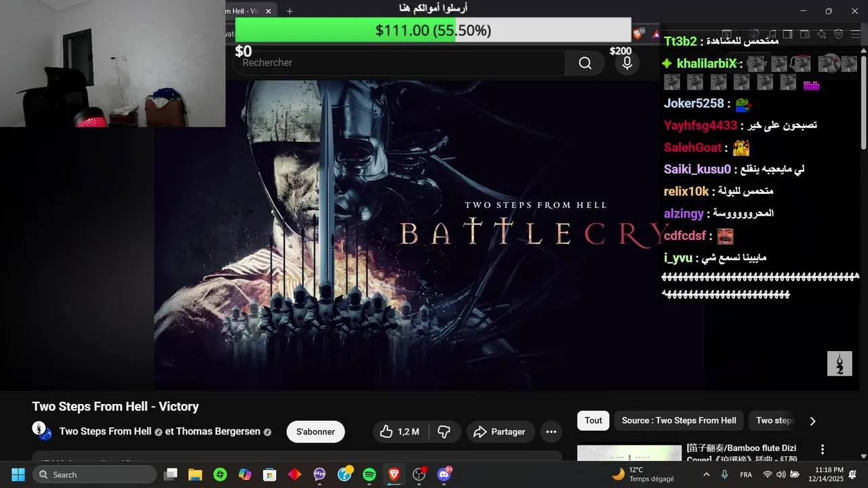Screen dimensions: 868x488
Task: Click page scrollbar down arrow
Action: [863, 457]
